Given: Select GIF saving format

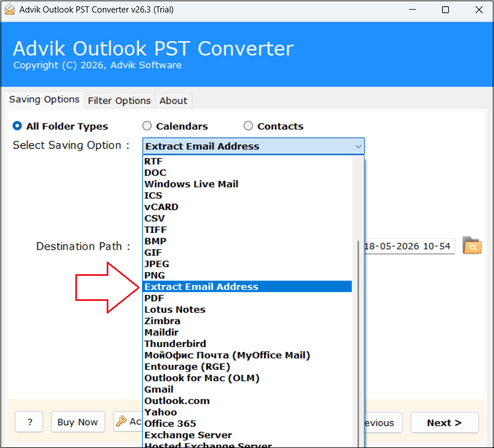Looking at the screenshot, I should coord(248,252).
